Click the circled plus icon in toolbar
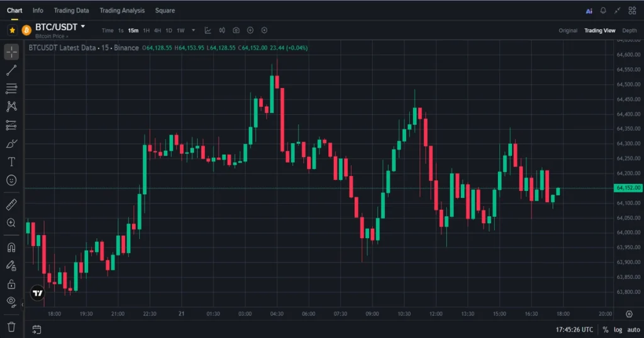Viewport: 644px width, 338px height. pos(250,30)
